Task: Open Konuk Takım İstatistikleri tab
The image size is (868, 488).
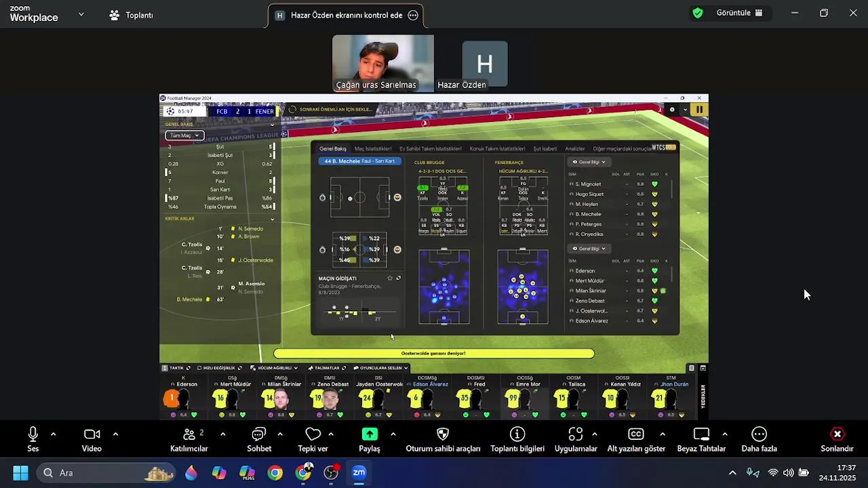Action: tap(497, 148)
